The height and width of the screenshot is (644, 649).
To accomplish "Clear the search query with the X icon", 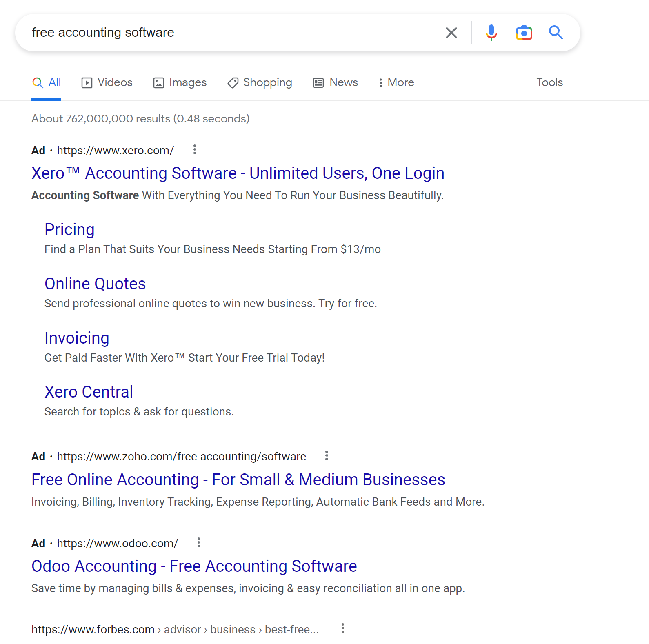I will (451, 33).
